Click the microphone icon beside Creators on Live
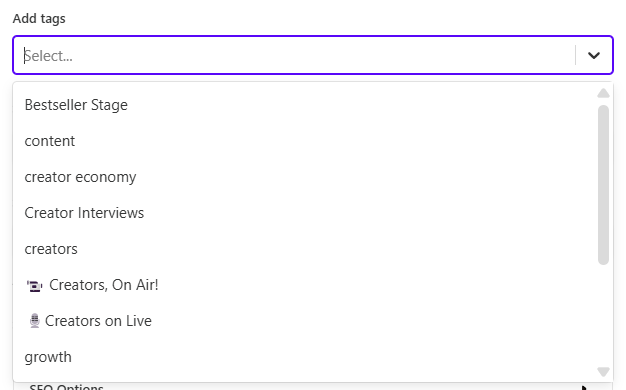This screenshot has width=626, height=390. [x=35, y=321]
